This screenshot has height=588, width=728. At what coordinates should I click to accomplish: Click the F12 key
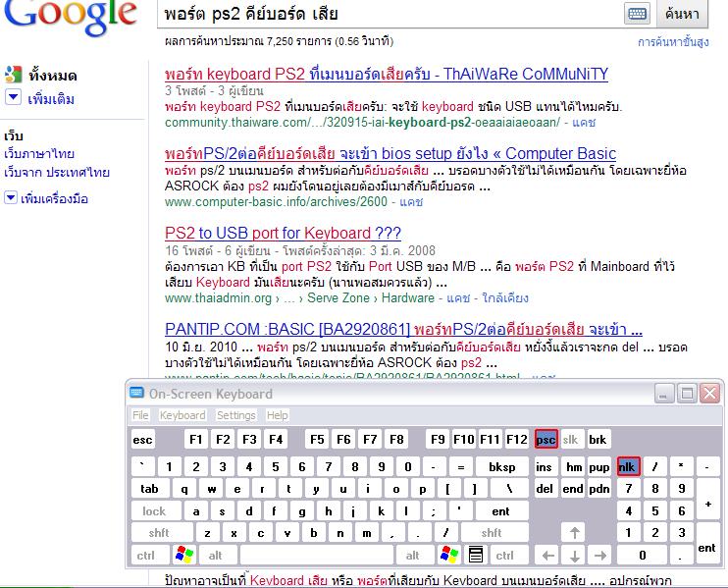coord(517,440)
